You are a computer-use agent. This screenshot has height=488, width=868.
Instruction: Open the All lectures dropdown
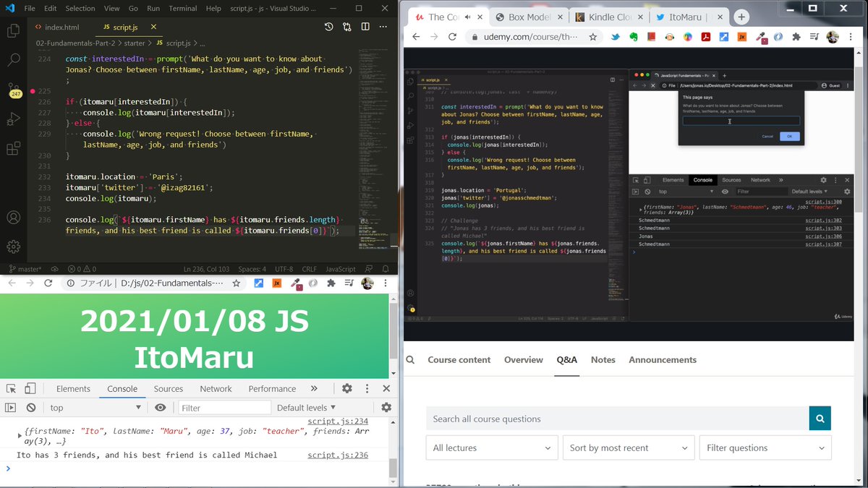[491, 448]
